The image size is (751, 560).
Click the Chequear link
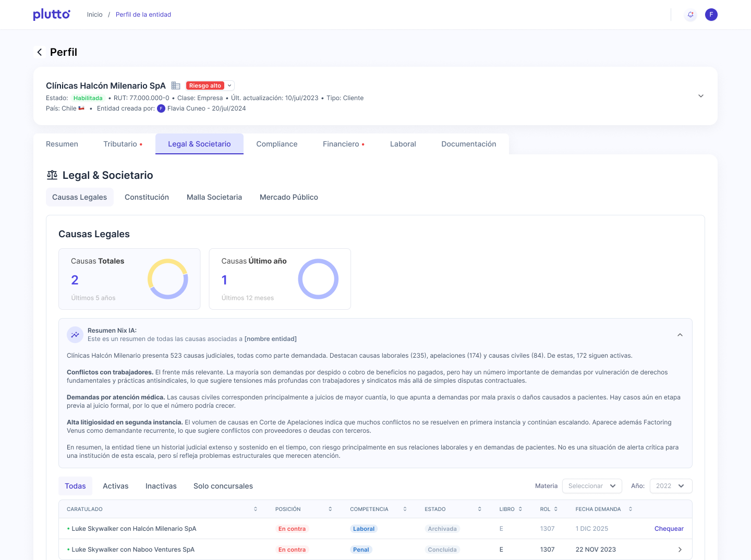coord(669,529)
